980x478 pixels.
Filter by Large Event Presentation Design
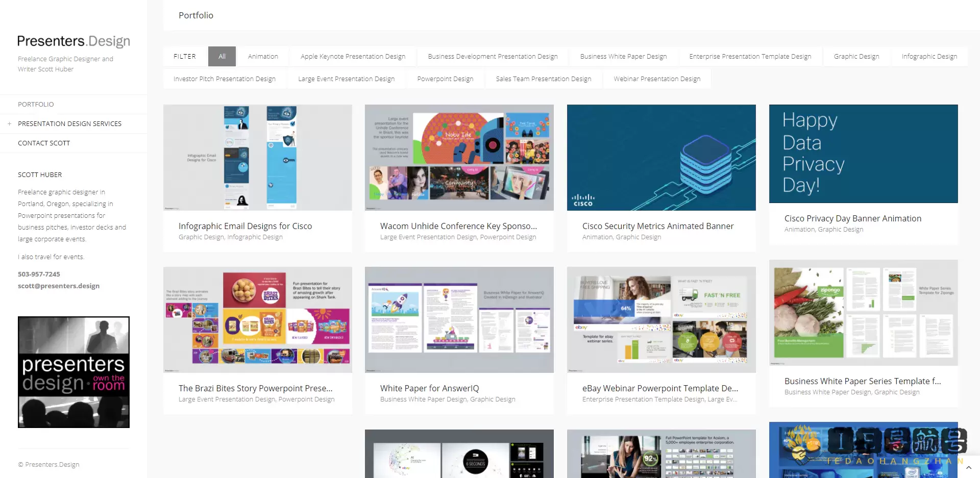(x=346, y=79)
